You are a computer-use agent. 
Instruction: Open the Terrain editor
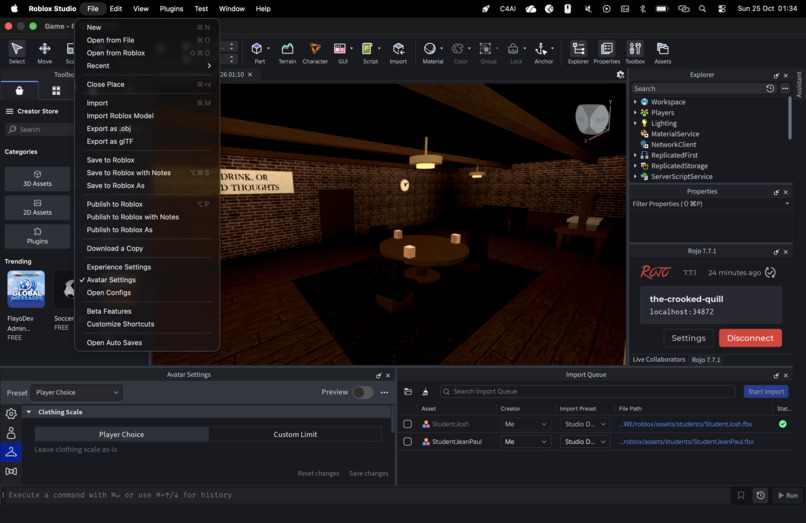coord(287,52)
